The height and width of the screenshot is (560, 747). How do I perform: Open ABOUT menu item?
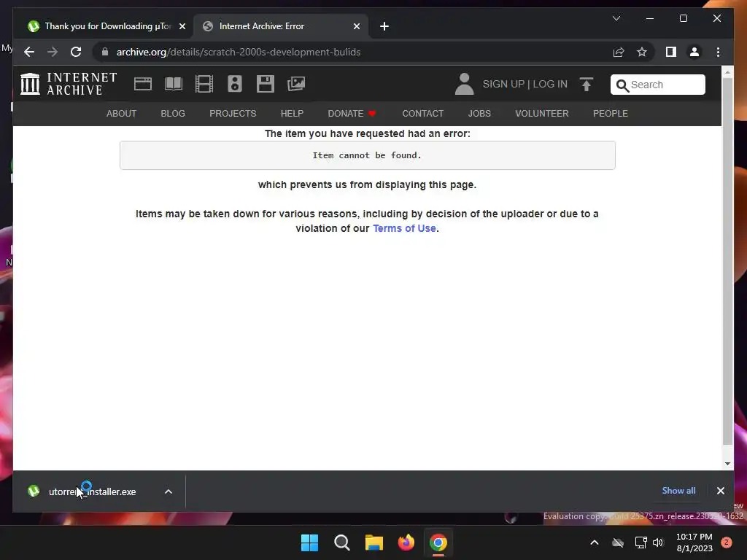pyautogui.click(x=122, y=113)
